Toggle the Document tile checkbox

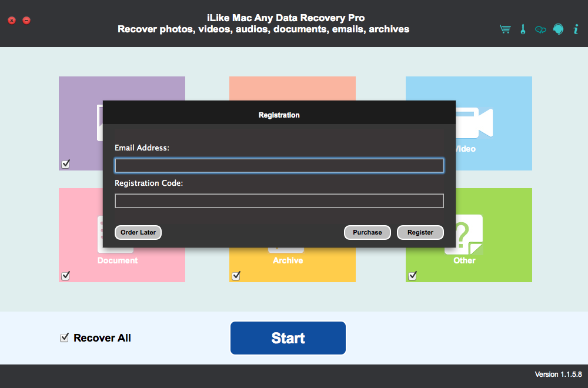(x=66, y=276)
